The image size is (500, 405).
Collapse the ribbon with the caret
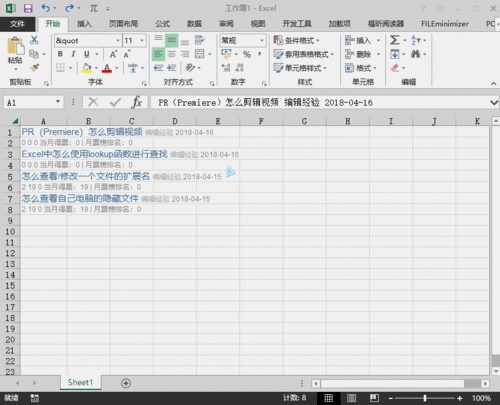[x=494, y=83]
